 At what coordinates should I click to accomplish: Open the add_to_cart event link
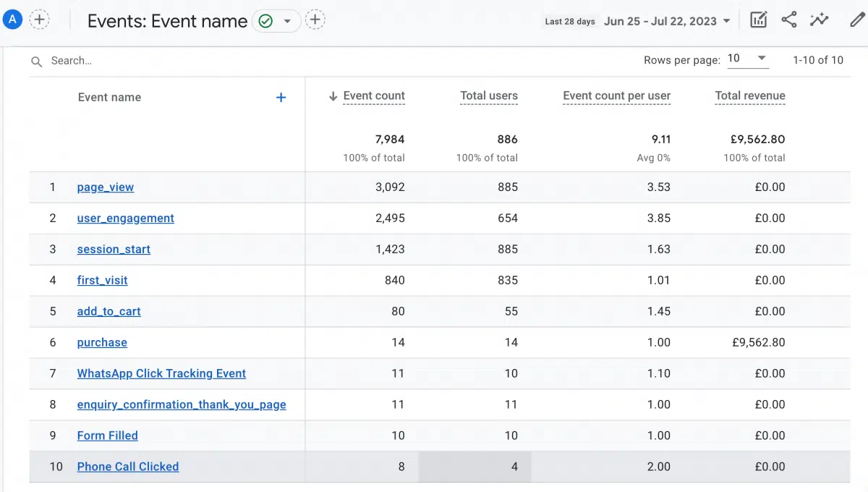(x=109, y=311)
